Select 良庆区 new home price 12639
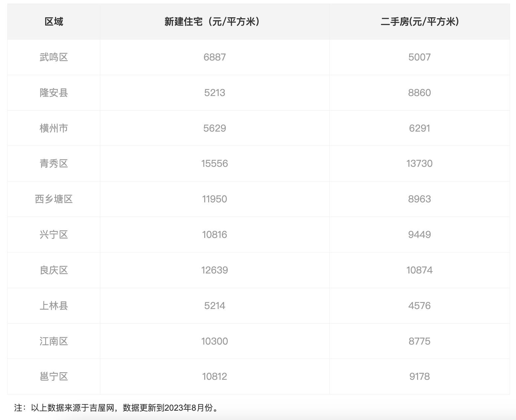The width and height of the screenshot is (516, 420). click(x=215, y=270)
